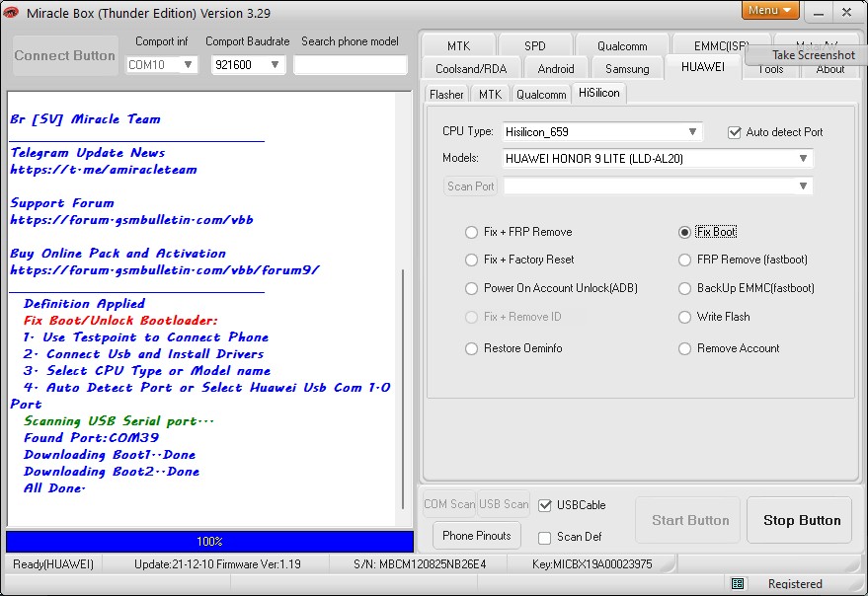Image resolution: width=868 pixels, height=596 pixels.
Task: Select Write Flash radio button
Action: [684, 317]
